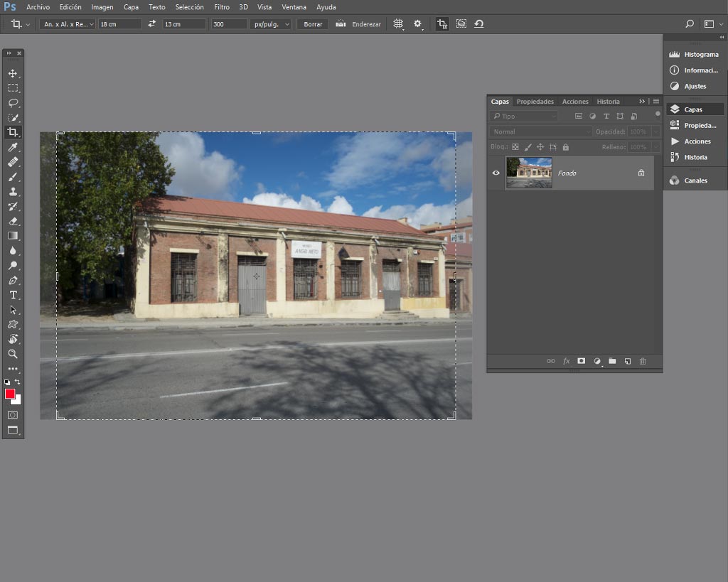This screenshot has width=728, height=582.
Task: Open crop settings gear menu
Action: (x=418, y=23)
